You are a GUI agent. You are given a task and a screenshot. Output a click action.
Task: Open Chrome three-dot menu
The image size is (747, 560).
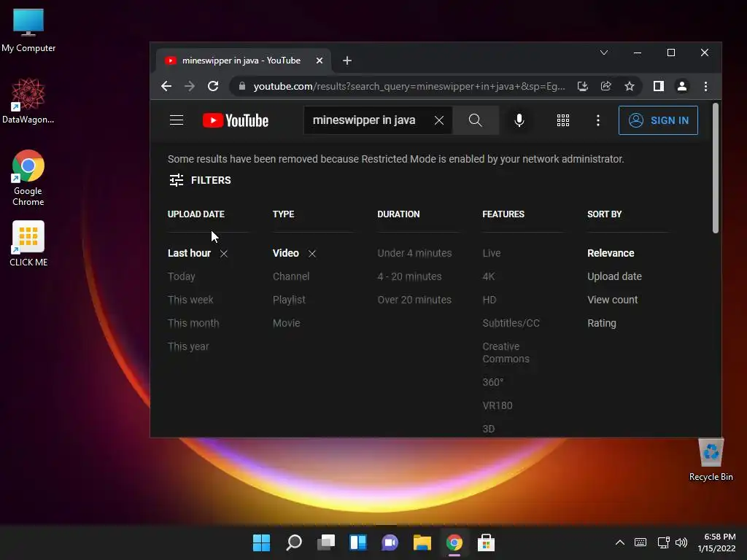click(705, 86)
